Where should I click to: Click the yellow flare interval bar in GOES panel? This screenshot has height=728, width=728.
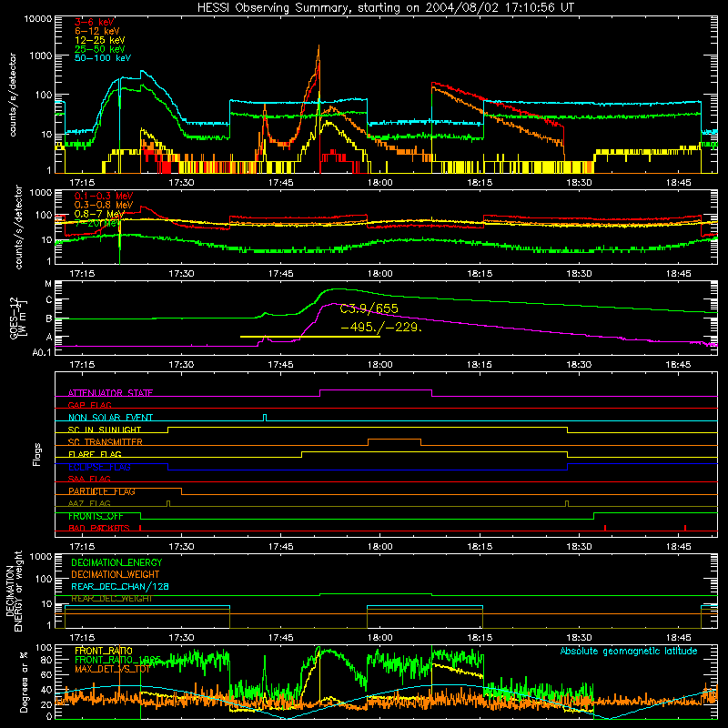pyautogui.click(x=310, y=337)
